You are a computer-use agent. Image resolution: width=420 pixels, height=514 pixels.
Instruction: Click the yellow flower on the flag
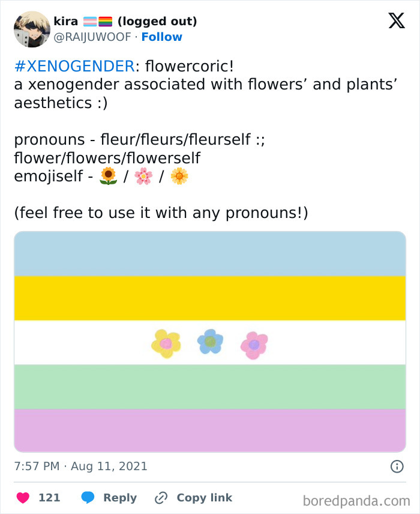(166, 343)
